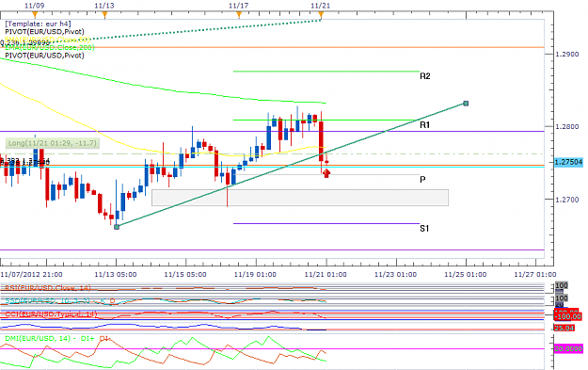Screen dimensions: 588x370
Task: Click the S1 pivot level label
Action: pos(424,229)
